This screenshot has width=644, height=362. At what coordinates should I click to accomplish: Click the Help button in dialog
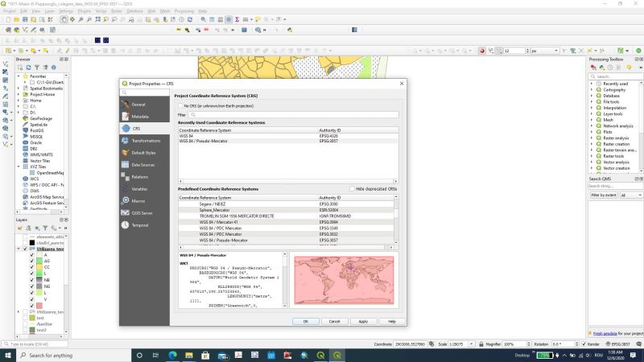[392, 321]
